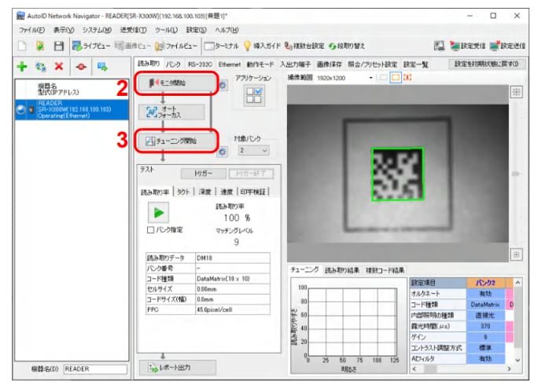Select 印字検証 test tab

pos(253,192)
